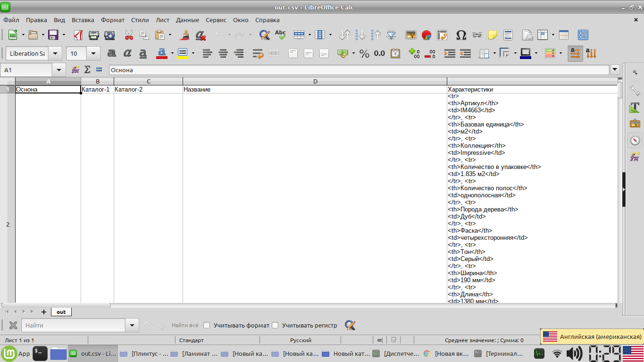Insert comment sticky note
This screenshot has height=362, width=644.
[493, 35]
